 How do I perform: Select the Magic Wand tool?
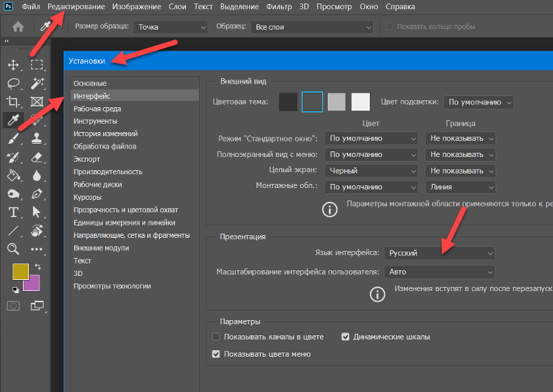37,84
